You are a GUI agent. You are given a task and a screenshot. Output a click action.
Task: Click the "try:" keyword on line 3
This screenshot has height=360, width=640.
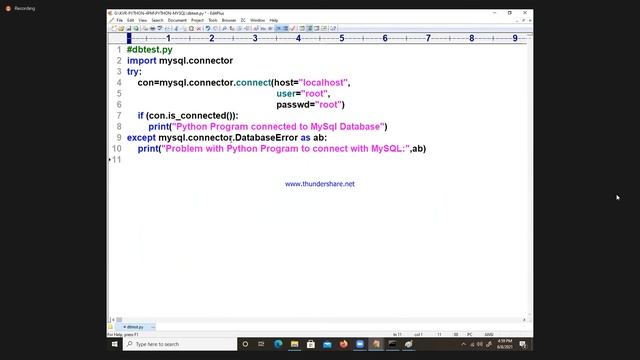click(x=134, y=71)
